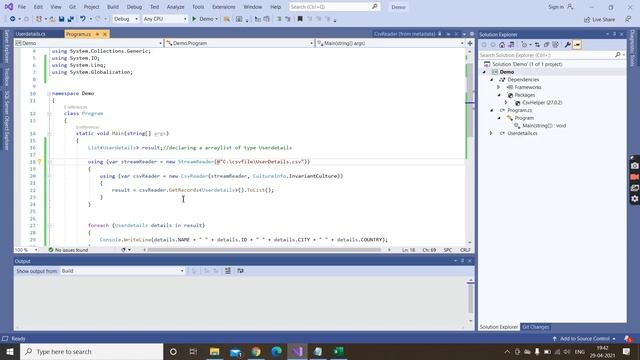Open the Extensions menu
This screenshot has width=640, height=360.
coord(224,7)
